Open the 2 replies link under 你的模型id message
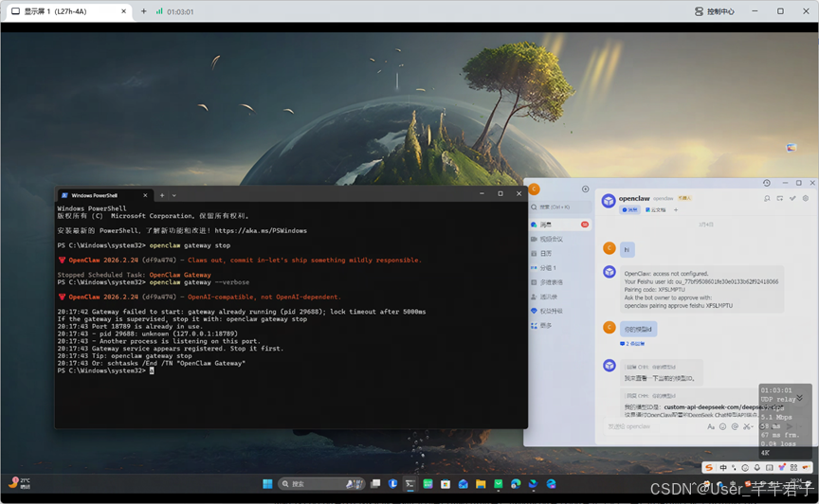 632,344
